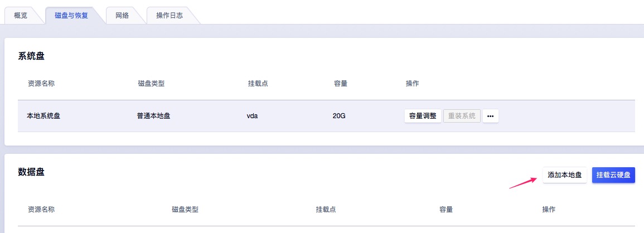Click 容量 header in the 数据盘 table

446,210
